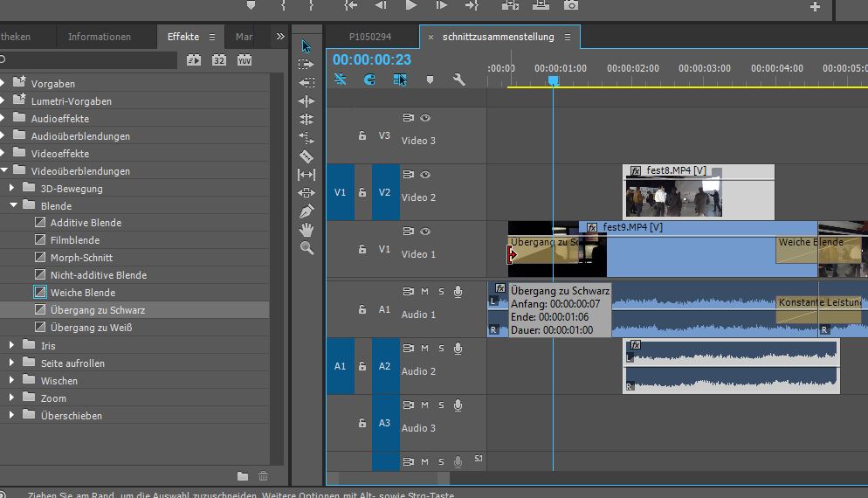Hide the Video 3 track eye icon
This screenshot has height=498, width=868.
tap(425, 117)
